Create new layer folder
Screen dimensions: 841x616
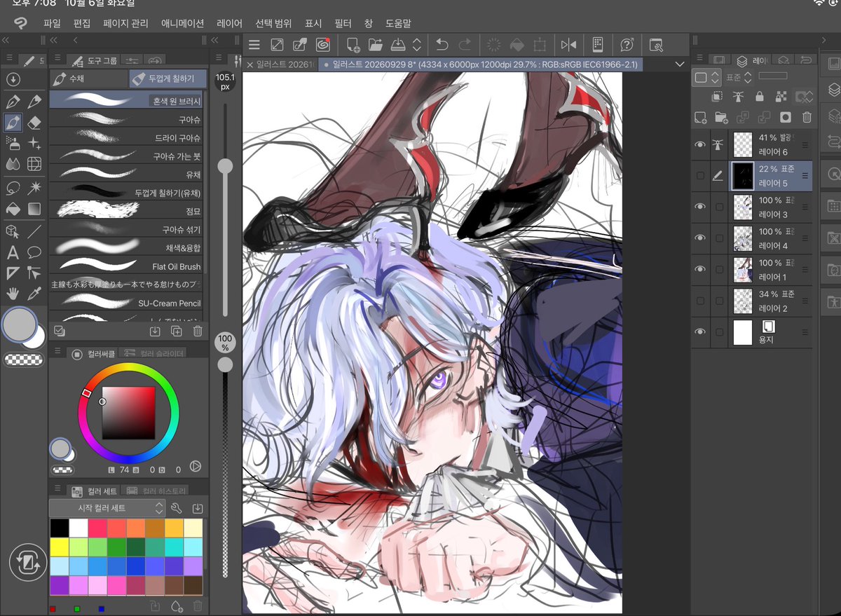coord(720,117)
